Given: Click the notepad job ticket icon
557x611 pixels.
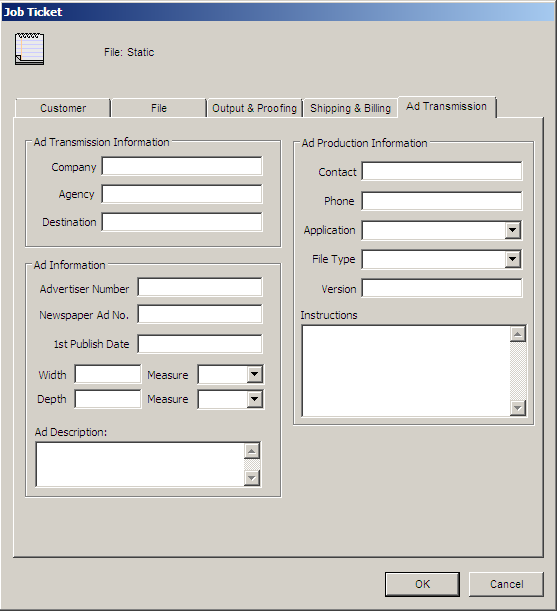Looking at the screenshot, I should pyautogui.click(x=30, y=49).
